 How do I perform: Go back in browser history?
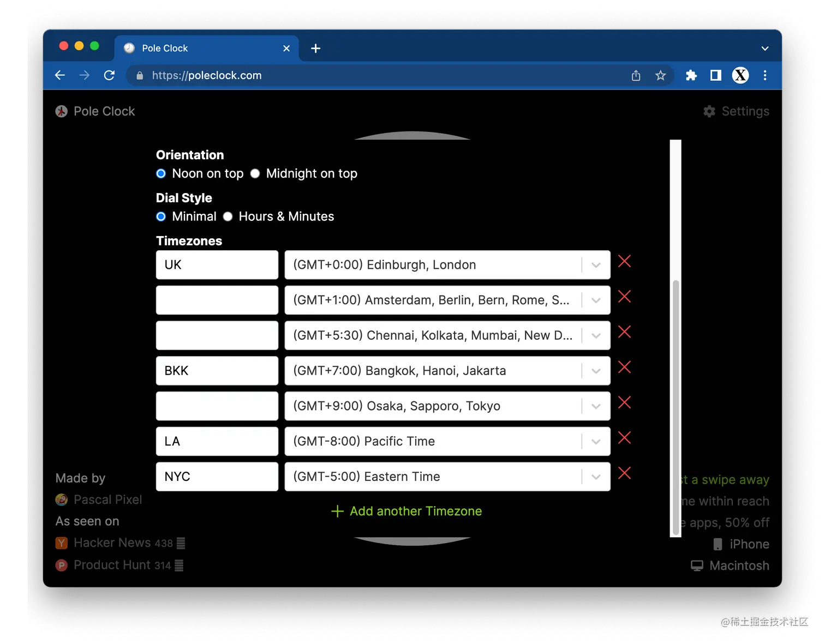point(60,75)
